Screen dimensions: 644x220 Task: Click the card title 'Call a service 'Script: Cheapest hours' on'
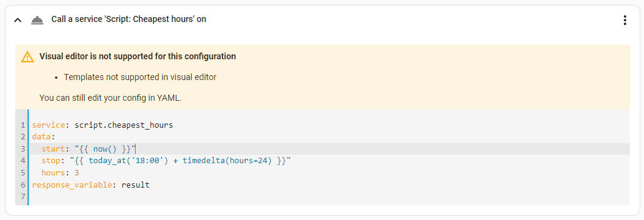(x=128, y=19)
